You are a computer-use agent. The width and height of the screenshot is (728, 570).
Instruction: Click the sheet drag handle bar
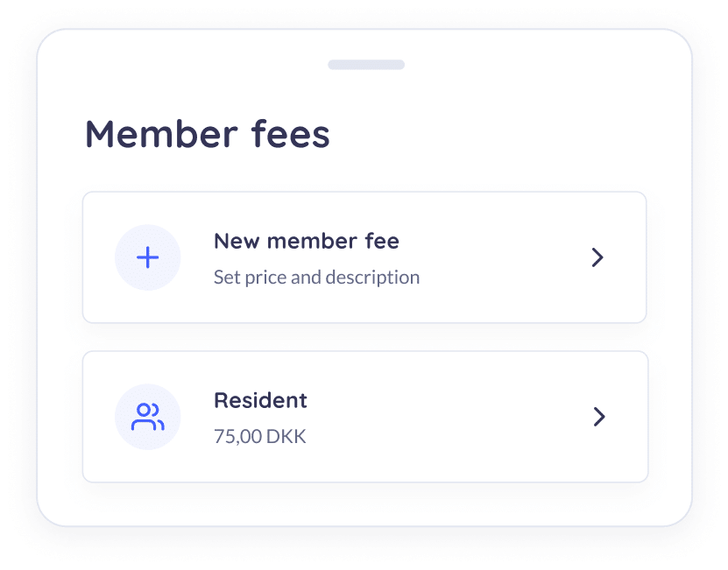(x=366, y=65)
